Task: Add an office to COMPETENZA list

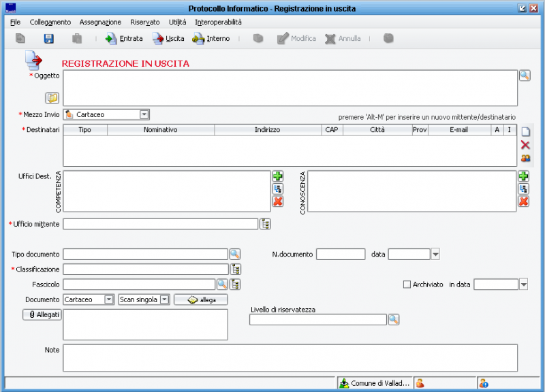Action: click(277, 176)
